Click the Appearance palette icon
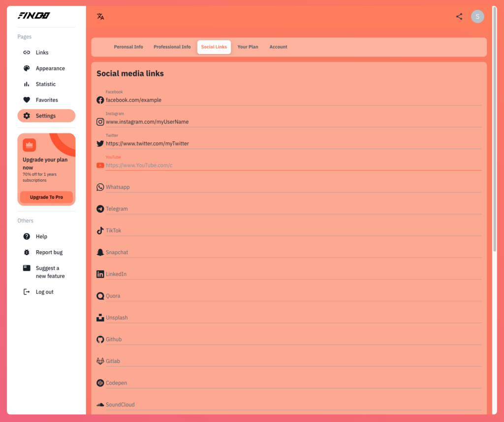Image resolution: width=504 pixels, height=422 pixels. coord(27,68)
